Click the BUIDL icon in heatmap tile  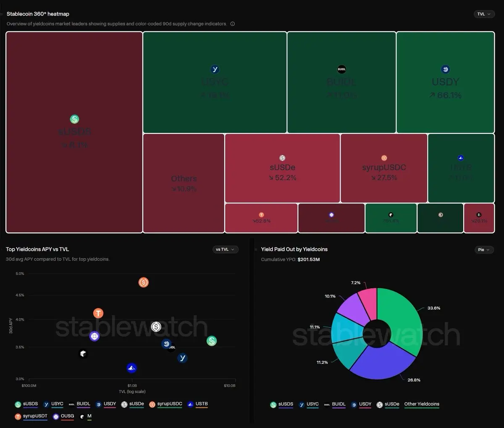point(342,69)
